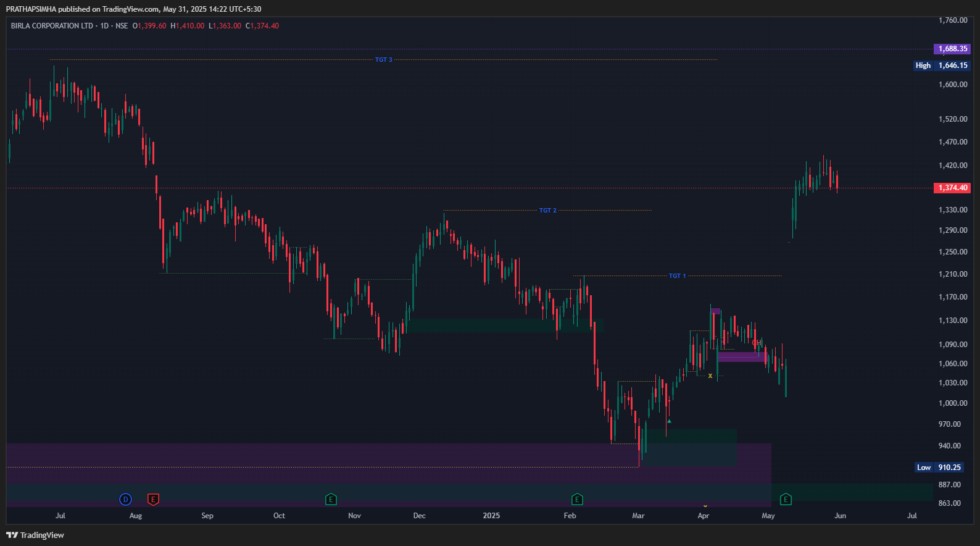980x546 pixels.
Task: Select the TGT 2 label line
Action: 548,211
